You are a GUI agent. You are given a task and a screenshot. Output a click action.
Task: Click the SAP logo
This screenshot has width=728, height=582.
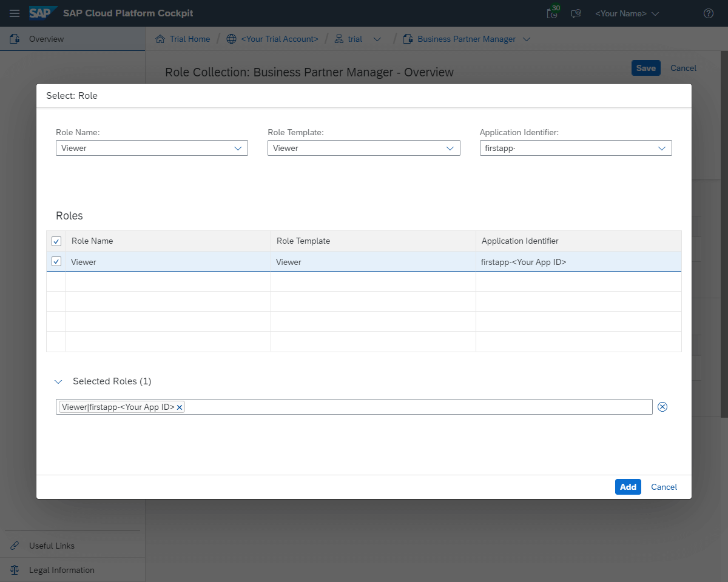[x=43, y=13]
